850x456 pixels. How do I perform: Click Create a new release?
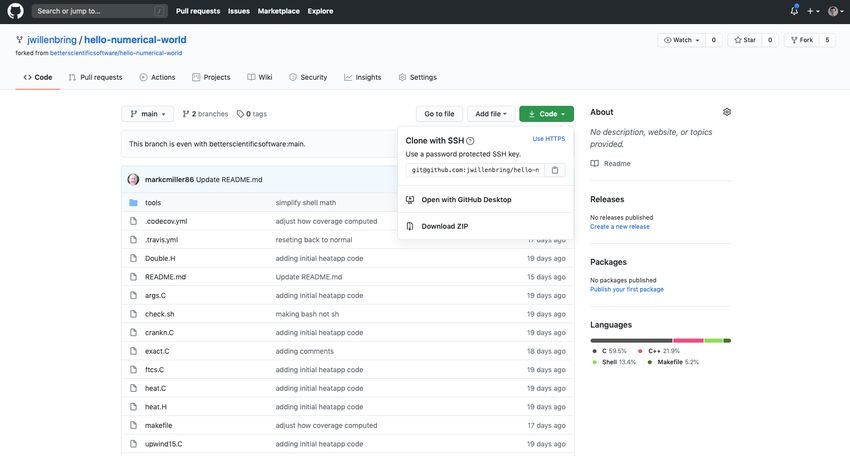[620, 227]
